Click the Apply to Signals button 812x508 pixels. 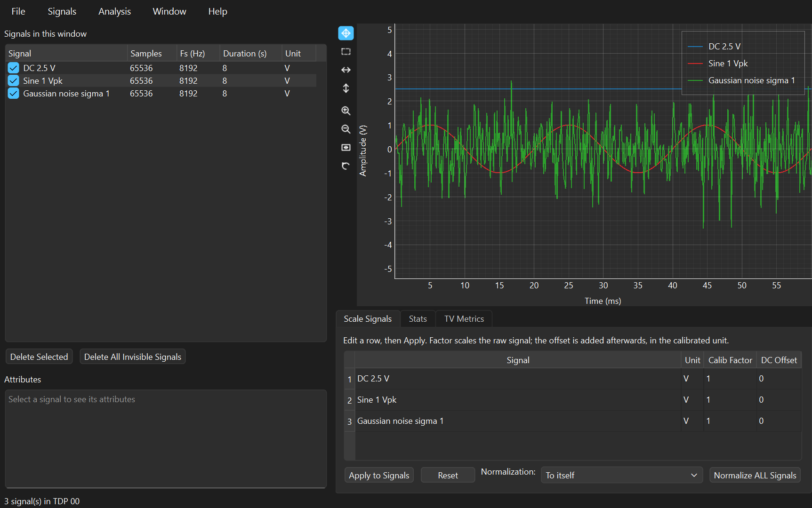[x=379, y=476]
